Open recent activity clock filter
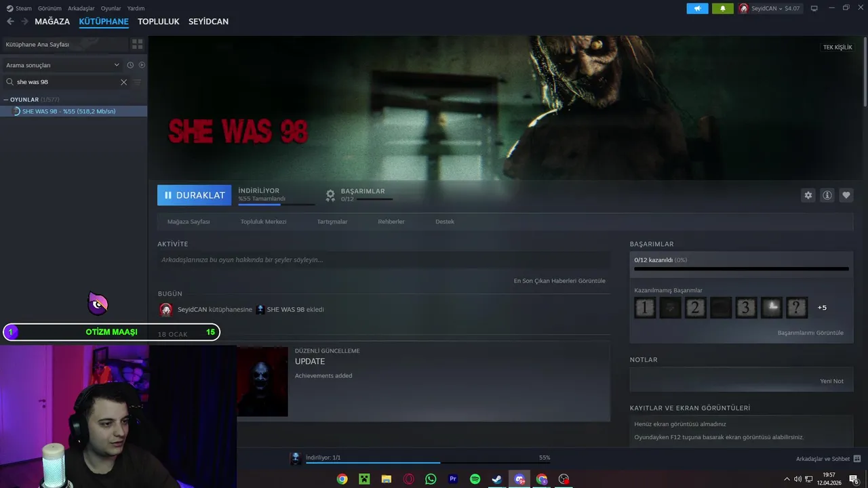The image size is (868, 488). click(130, 65)
